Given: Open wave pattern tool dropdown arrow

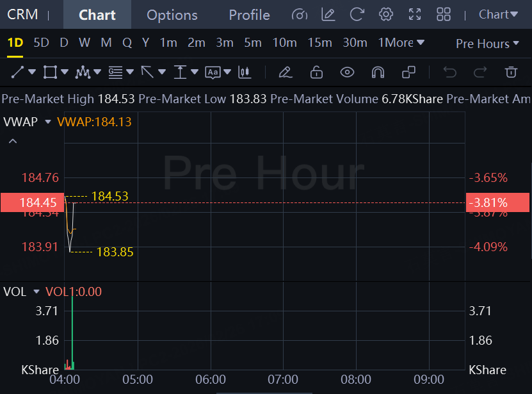Looking at the screenshot, I should point(97,72).
